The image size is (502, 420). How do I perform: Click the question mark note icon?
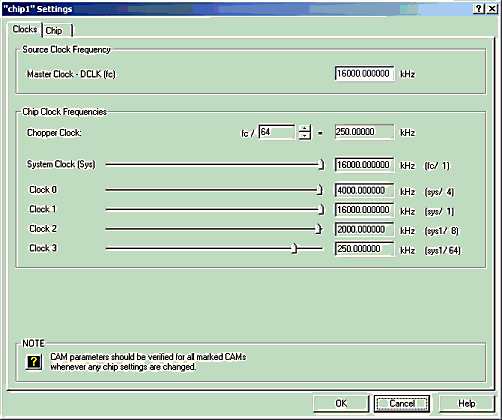tap(34, 362)
